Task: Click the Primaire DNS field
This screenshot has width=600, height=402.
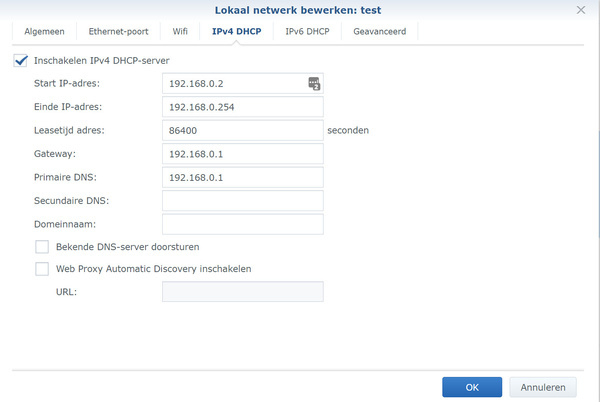Action: pyautogui.click(x=242, y=177)
